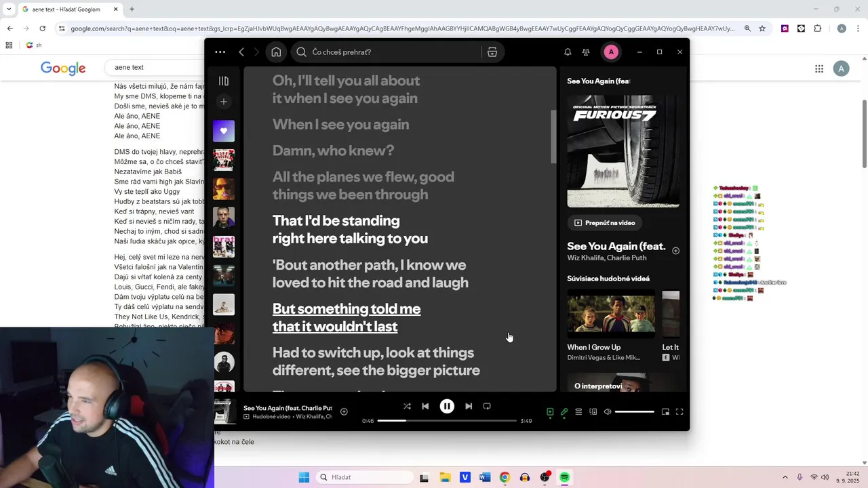Jump to lyric 'When I see you again'
The image size is (868, 488).
click(340, 125)
